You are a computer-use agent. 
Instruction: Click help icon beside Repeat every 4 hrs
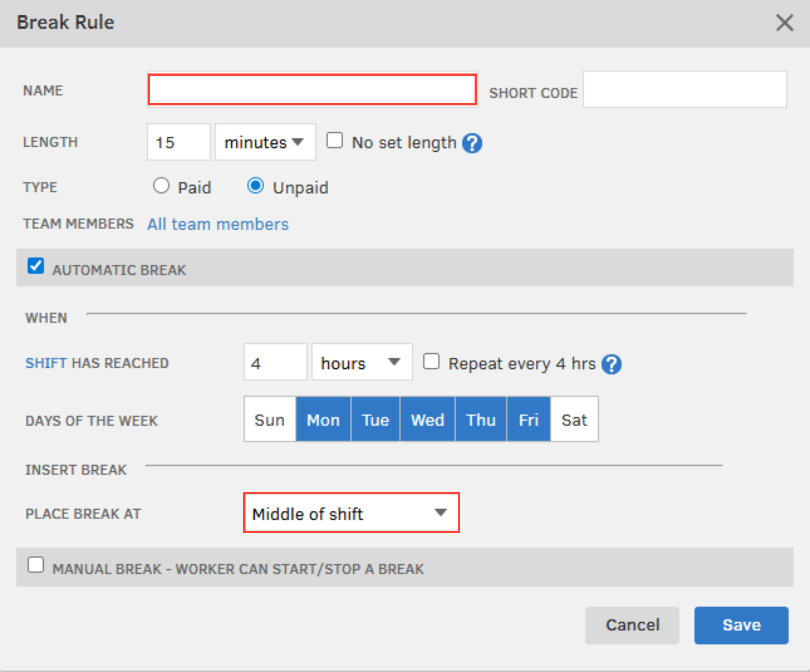point(612,364)
